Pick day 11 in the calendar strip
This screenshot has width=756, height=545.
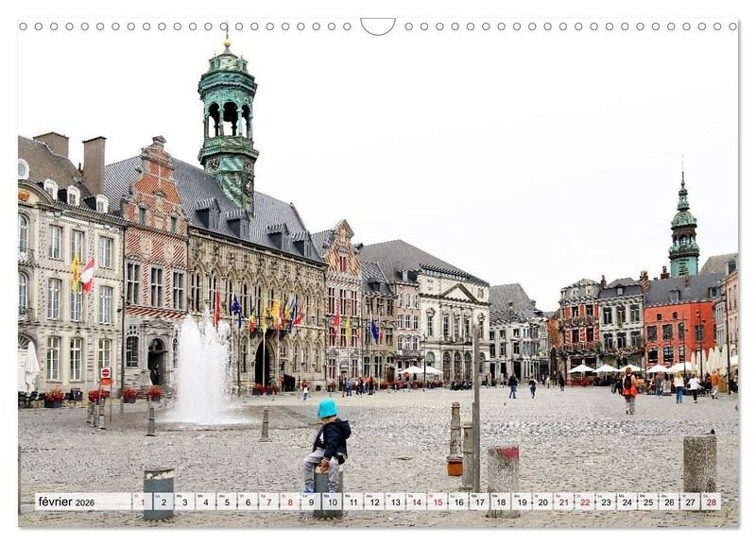click(352, 502)
